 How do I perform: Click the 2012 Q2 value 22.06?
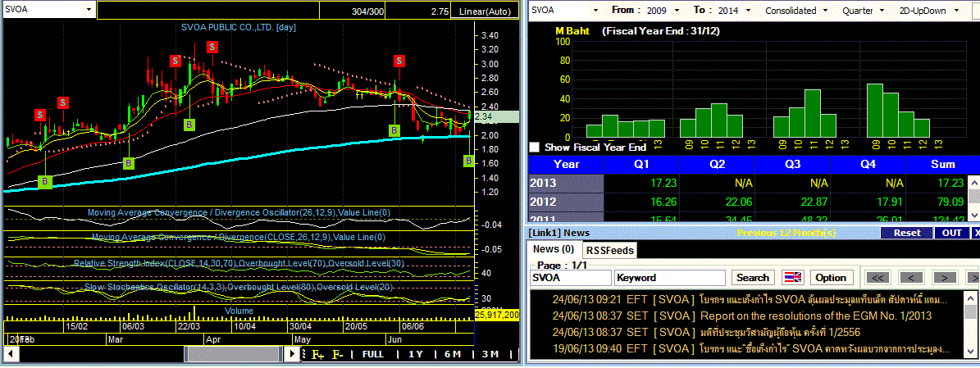[x=738, y=201]
